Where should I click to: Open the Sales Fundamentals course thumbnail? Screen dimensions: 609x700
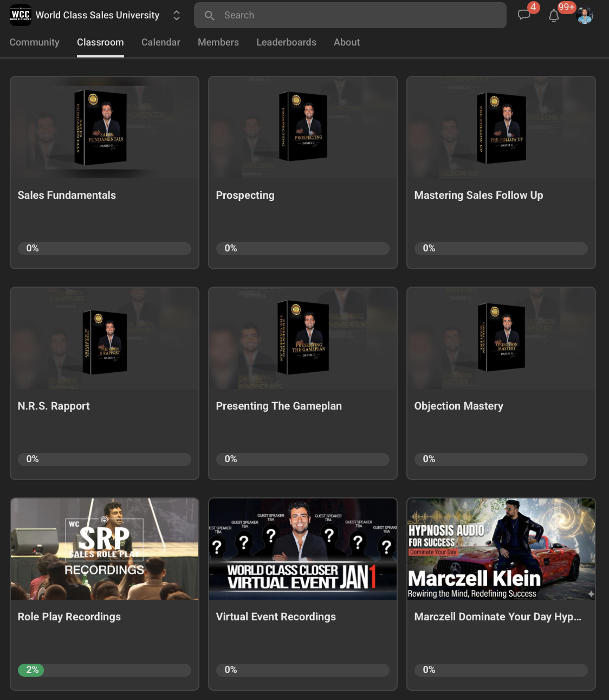click(x=105, y=128)
